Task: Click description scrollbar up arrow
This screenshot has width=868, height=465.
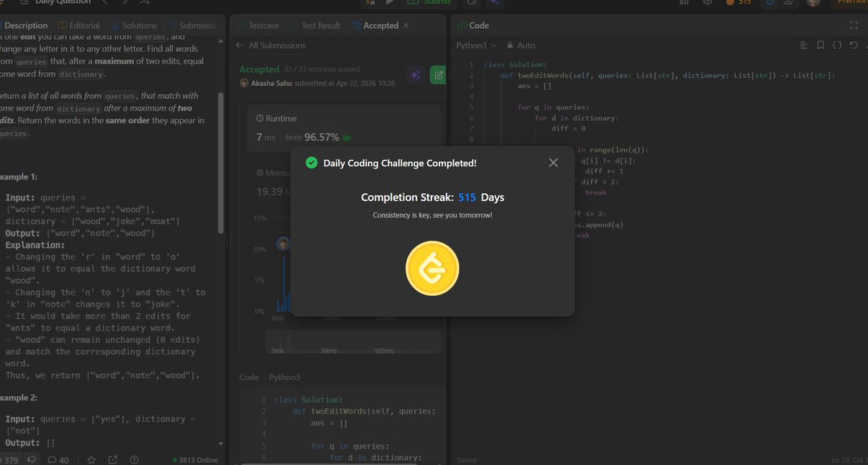Action: [221, 41]
